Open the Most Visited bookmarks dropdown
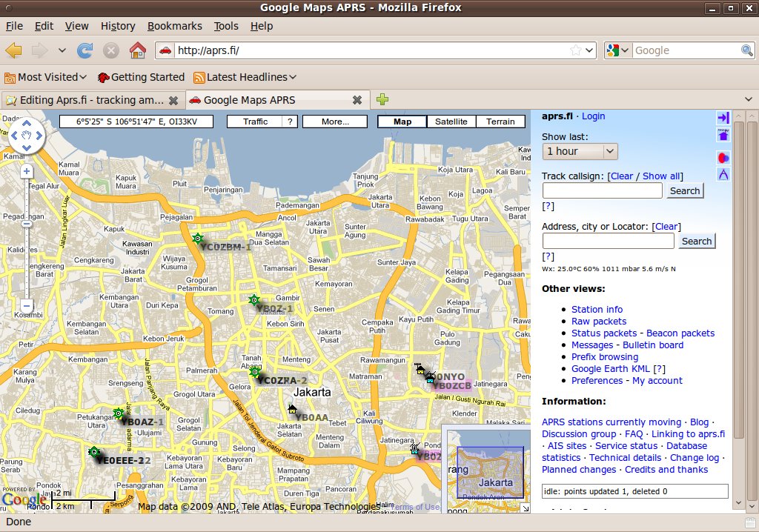 pyautogui.click(x=46, y=77)
